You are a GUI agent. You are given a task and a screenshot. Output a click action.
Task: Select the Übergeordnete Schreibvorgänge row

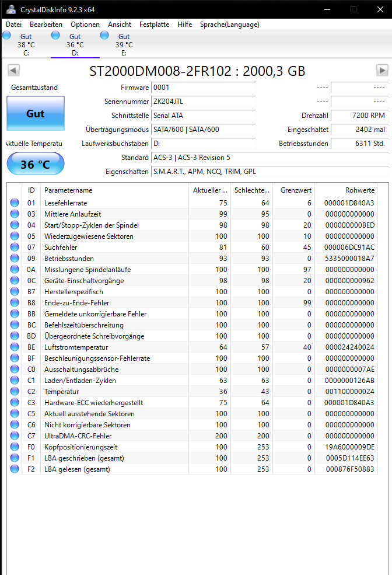coord(192,336)
